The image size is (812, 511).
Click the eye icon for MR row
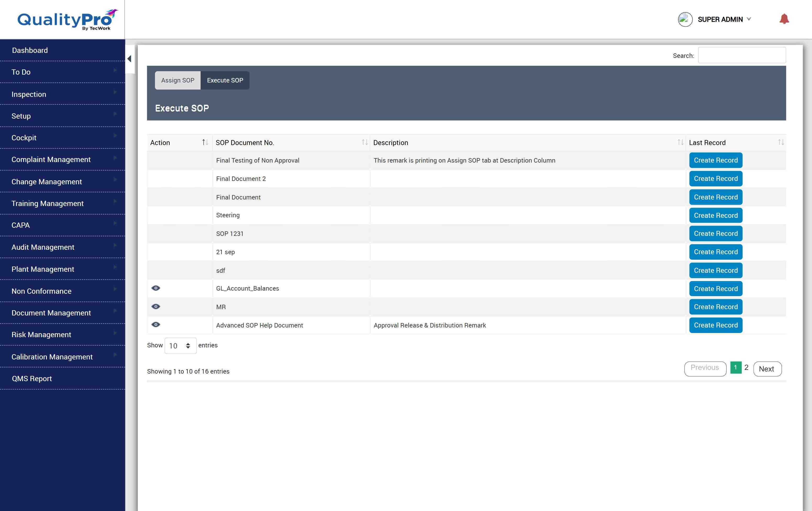click(156, 307)
